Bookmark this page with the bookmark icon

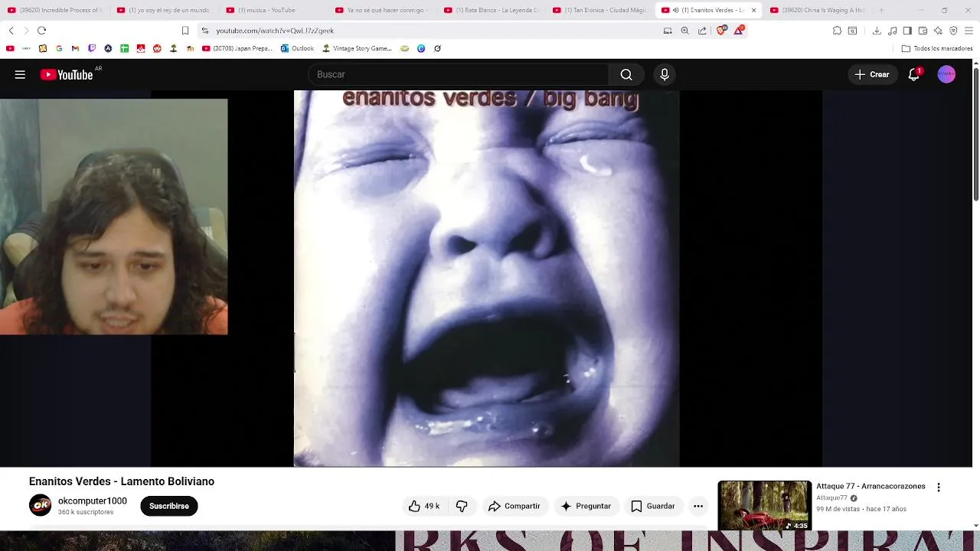pos(185,31)
